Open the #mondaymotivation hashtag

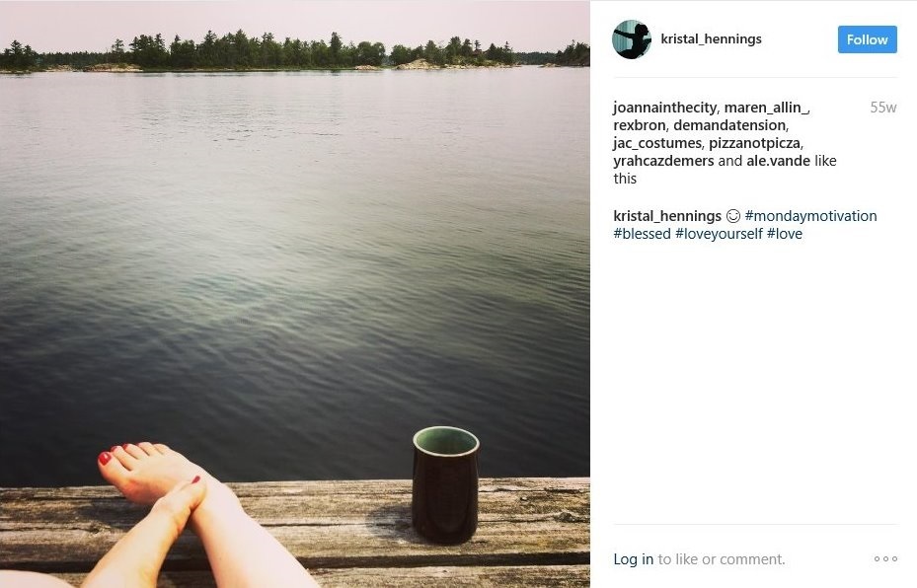pos(810,216)
